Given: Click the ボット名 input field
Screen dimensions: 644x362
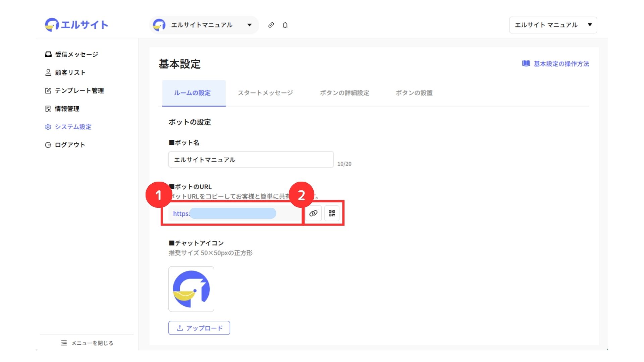Looking at the screenshot, I should [251, 160].
